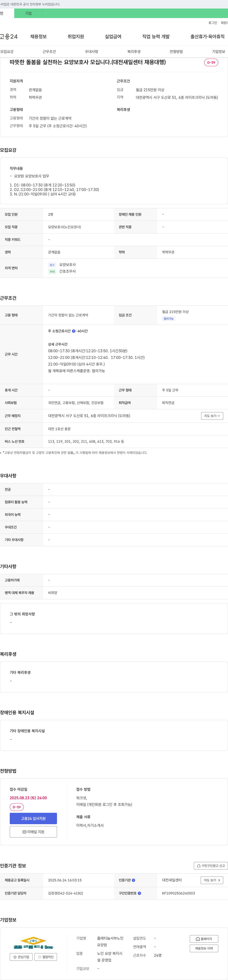Open the 취업지원 menu

pos(76,37)
